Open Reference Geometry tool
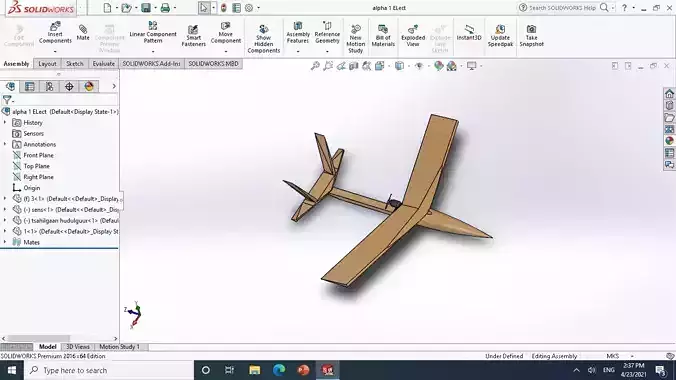 point(327,33)
